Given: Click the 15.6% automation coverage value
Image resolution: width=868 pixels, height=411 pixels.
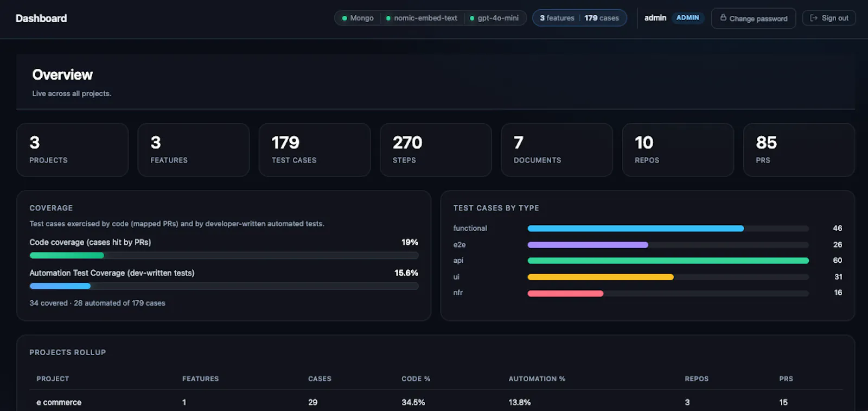Looking at the screenshot, I should click(x=406, y=273).
